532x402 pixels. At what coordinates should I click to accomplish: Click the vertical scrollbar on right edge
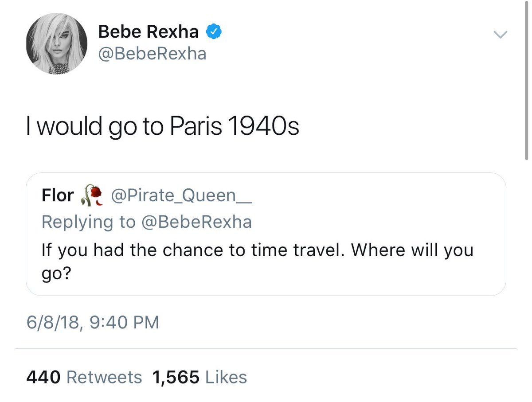(526, 80)
